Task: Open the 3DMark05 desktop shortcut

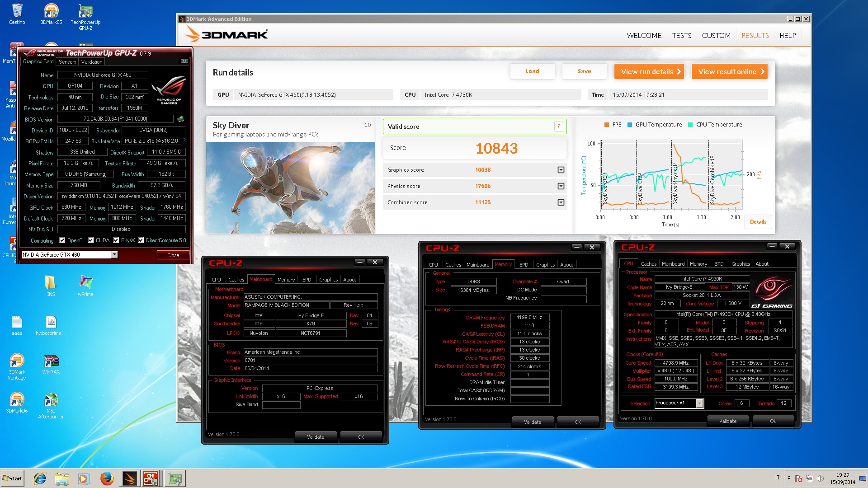Action: pyautogui.click(x=51, y=14)
